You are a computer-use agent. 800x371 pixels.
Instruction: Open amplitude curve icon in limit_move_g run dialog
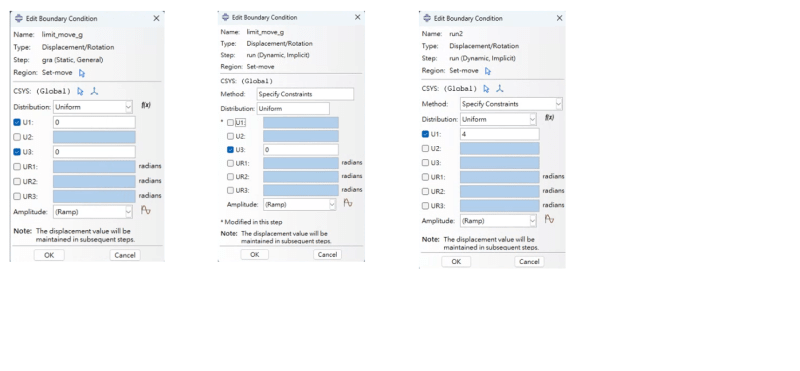click(x=348, y=203)
